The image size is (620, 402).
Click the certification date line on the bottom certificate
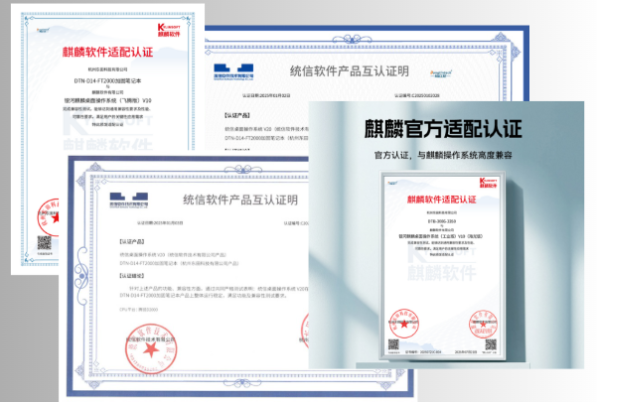pos(160,223)
